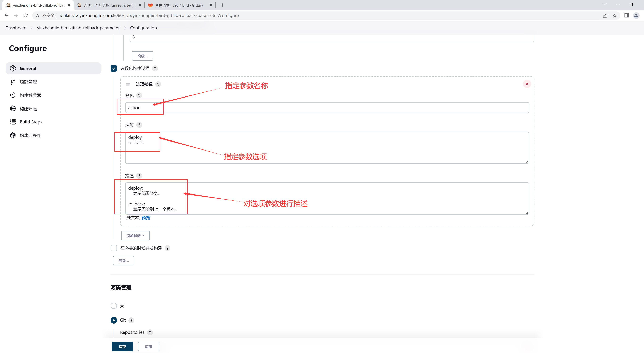Uncheck the 参数化构建过程 checkbox
644x353 pixels.
coord(114,69)
